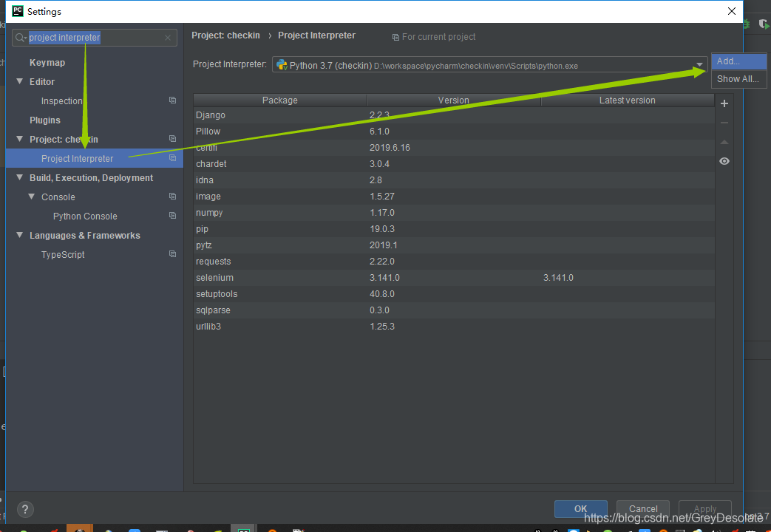Screen dimensions: 771x532
Task: Open the TypeScript settings item
Action: point(63,255)
